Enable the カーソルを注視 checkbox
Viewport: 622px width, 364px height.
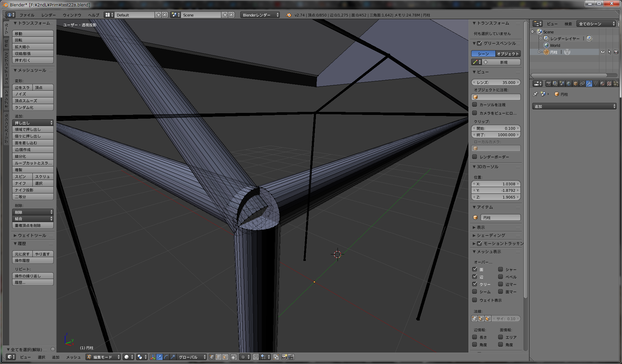(x=475, y=105)
